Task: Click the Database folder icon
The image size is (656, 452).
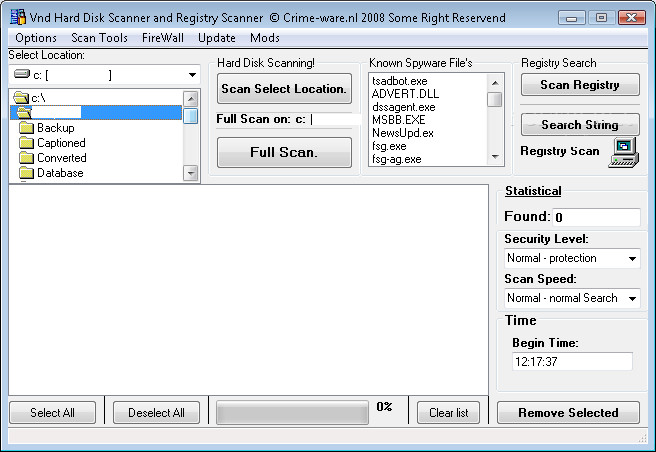Action: click(26, 173)
